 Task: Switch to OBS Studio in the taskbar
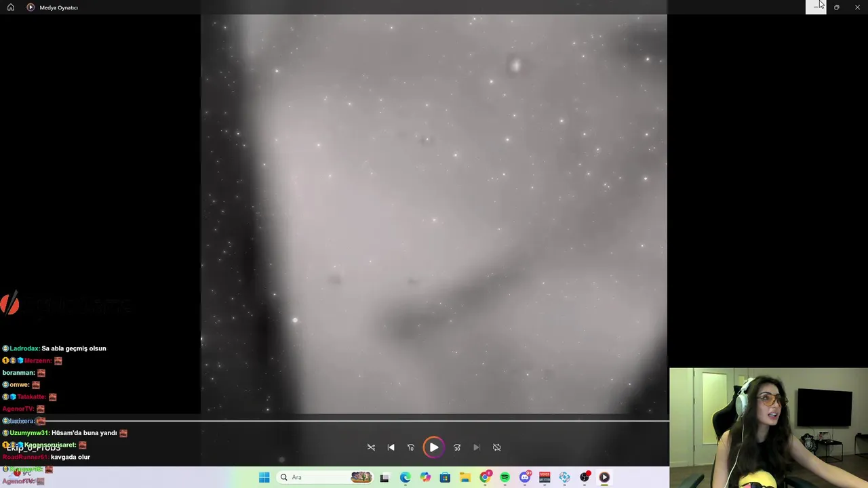click(x=585, y=477)
